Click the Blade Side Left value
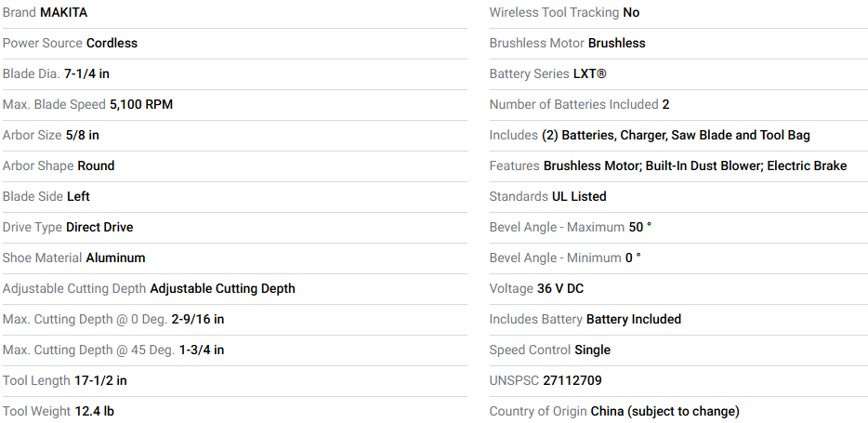Viewport: 868px width, 423px height. coord(78,196)
